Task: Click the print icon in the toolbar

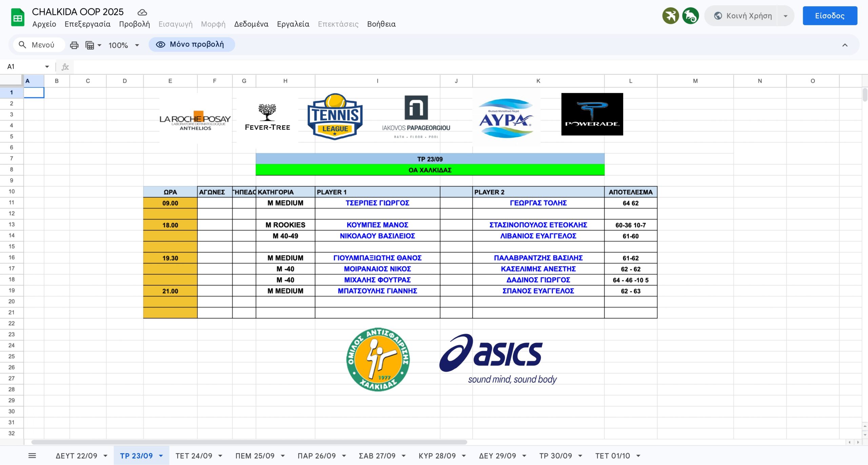Action: click(x=74, y=45)
